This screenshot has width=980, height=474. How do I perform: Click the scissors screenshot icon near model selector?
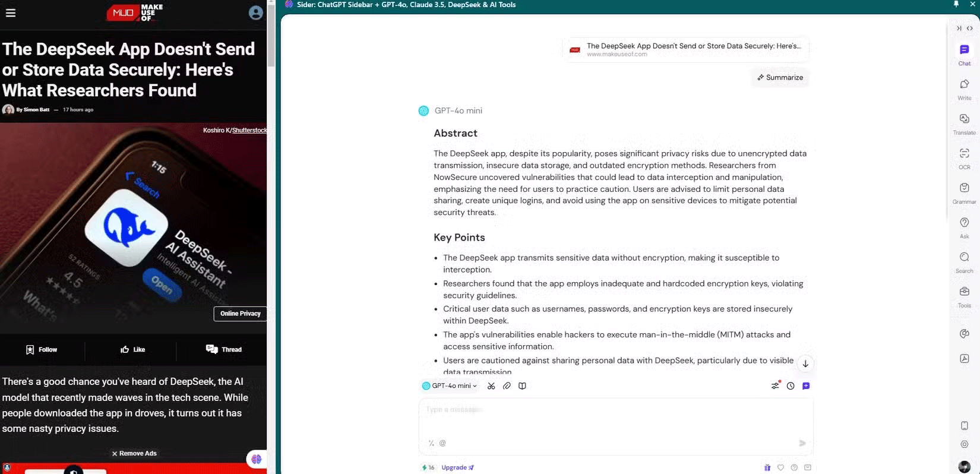point(491,386)
